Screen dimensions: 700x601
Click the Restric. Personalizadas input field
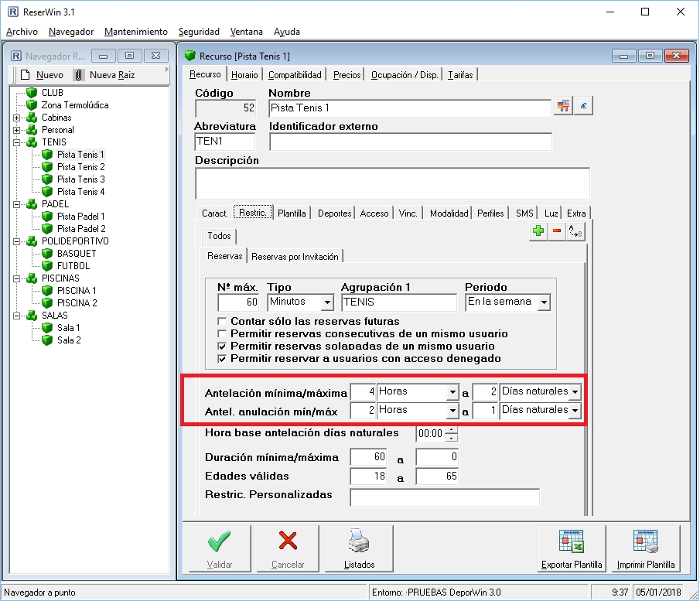[x=445, y=497]
